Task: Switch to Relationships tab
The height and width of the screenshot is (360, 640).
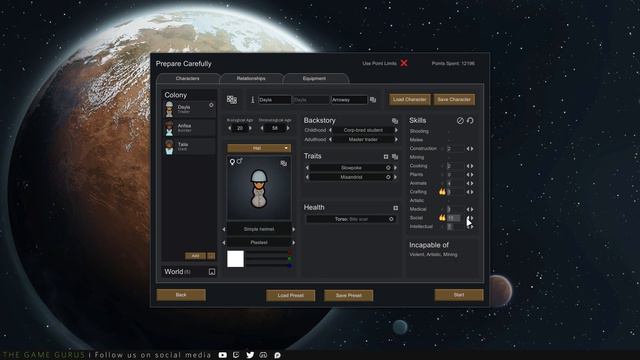Action: coord(251,78)
